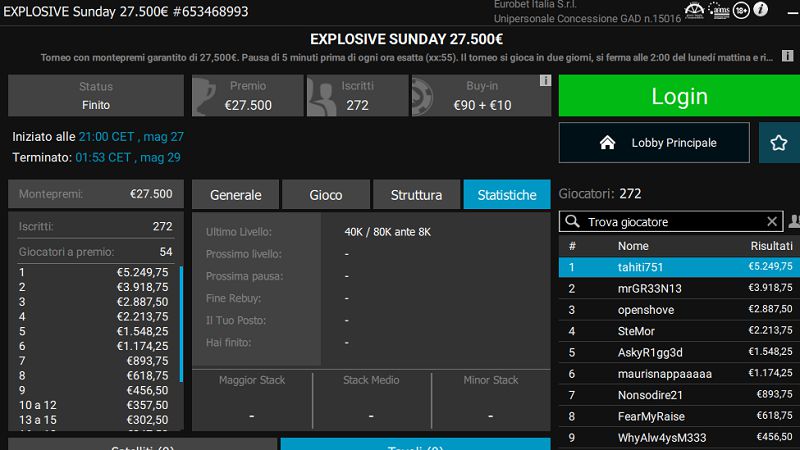The width and height of the screenshot is (800, 450).
Task: Click the Status Finito panel
Action: pos(96,95)
